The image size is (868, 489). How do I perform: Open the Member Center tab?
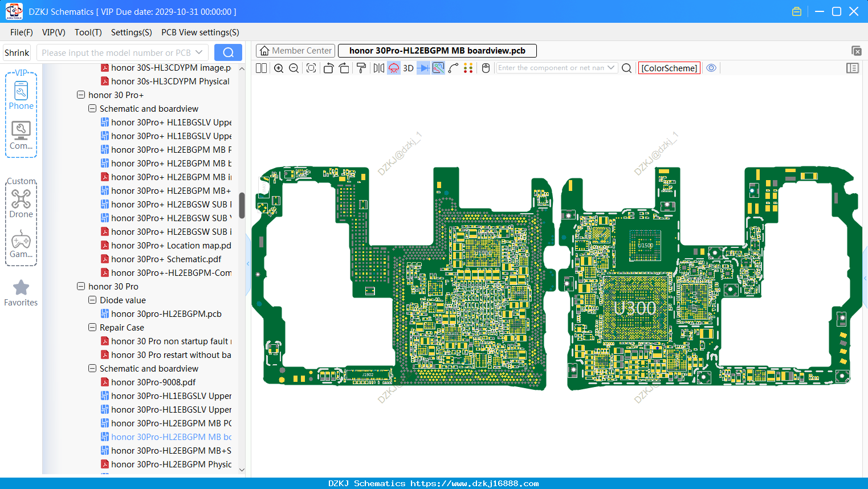click(x=295, y=51)
